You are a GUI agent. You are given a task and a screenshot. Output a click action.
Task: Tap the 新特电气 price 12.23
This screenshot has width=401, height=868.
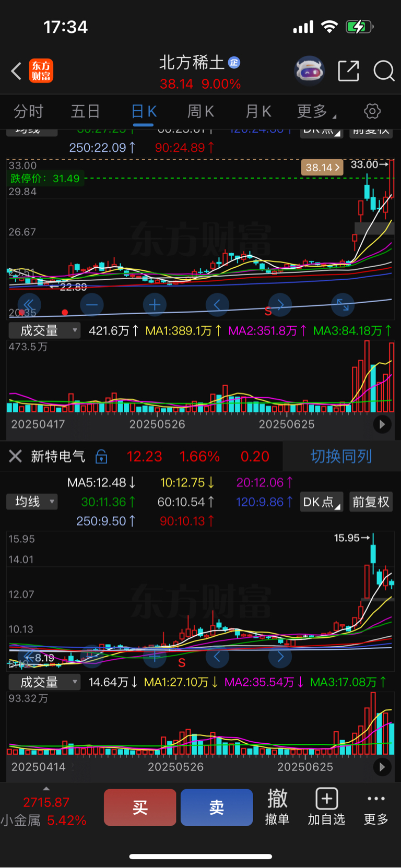[x=145, y=456]
